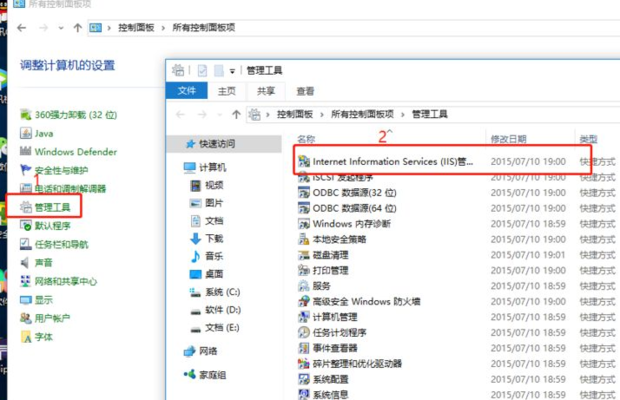Viewport: 620px width, 400px height.
Task: Open the quick access toolbar dropdown arrow
Action: (x=232, y=71)
